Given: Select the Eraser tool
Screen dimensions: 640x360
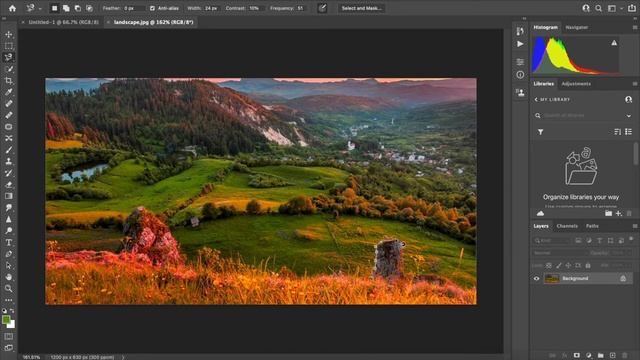Looking at the screenshot, I should click(x=9, y=184).
